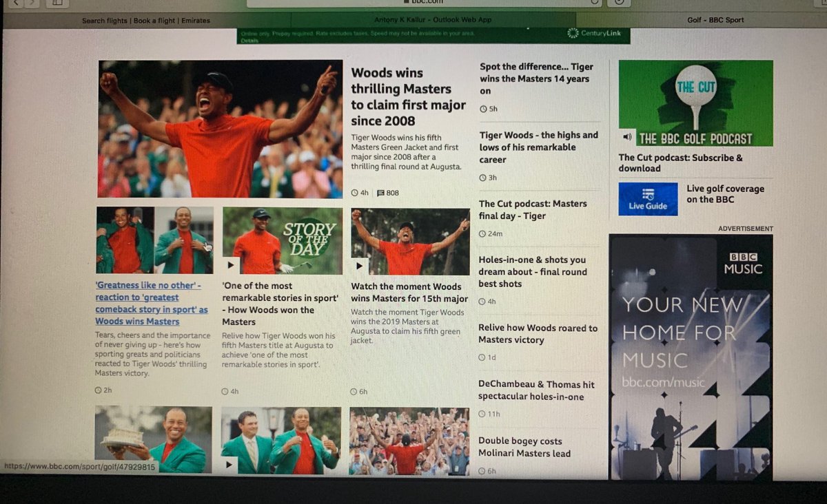Open 'One of the most remarkable stories in sport' article
Image resolution: width=827 pixels, height=504 pixels.
[280, 304]
